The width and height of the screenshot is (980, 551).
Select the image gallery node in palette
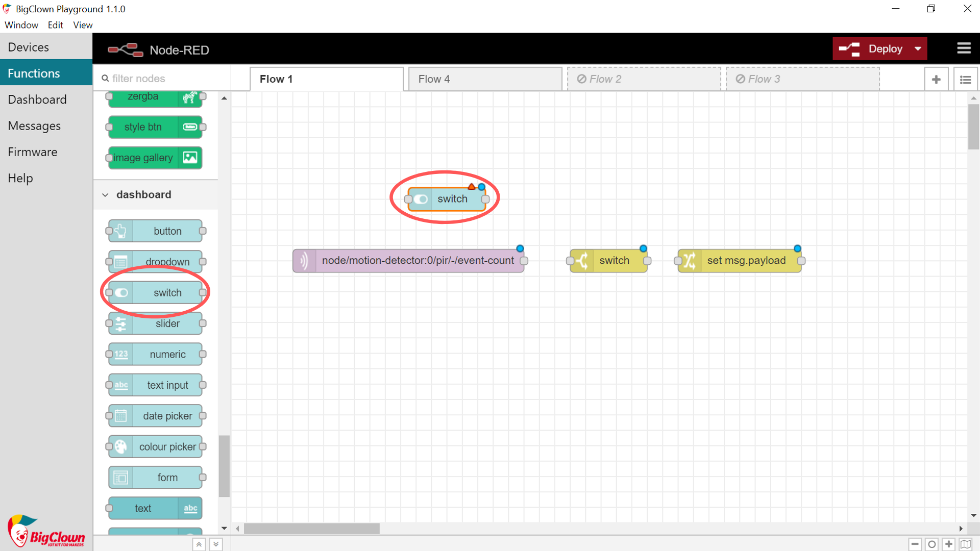[156, 158]
